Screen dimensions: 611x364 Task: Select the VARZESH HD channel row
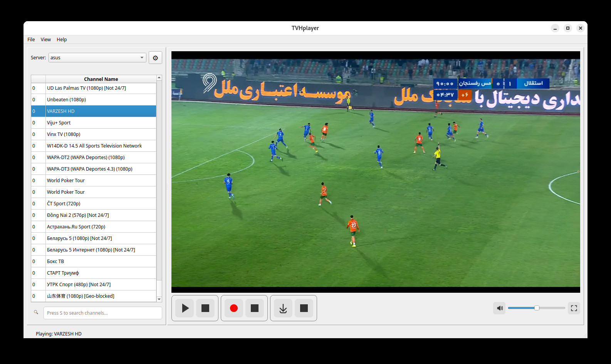tap(94, 111)
